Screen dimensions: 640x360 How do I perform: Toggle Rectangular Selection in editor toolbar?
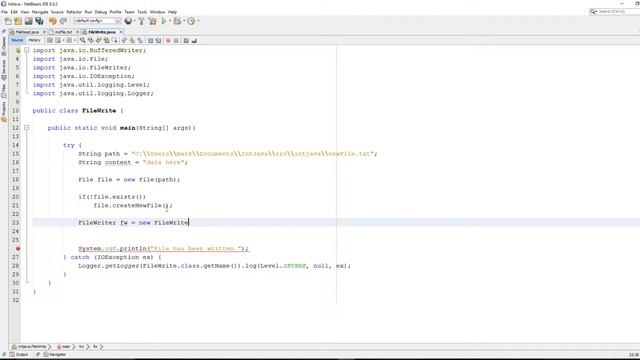pos(115,40)
